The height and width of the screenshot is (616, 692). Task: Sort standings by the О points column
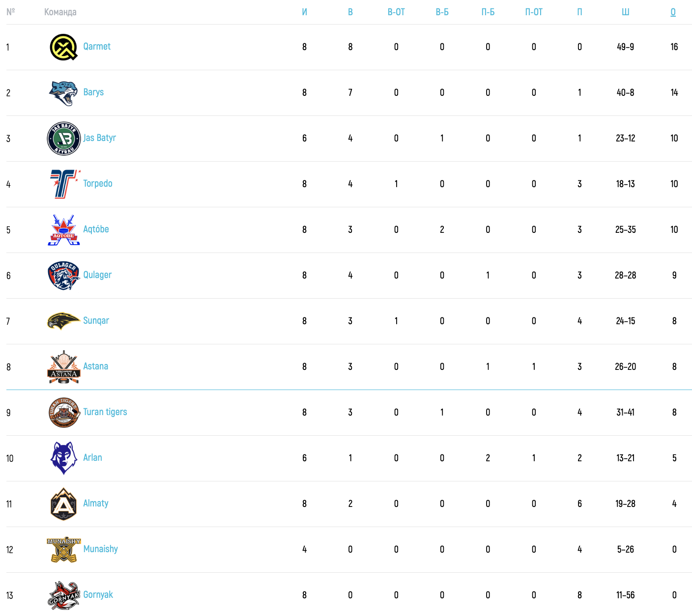tap(673, 12)
